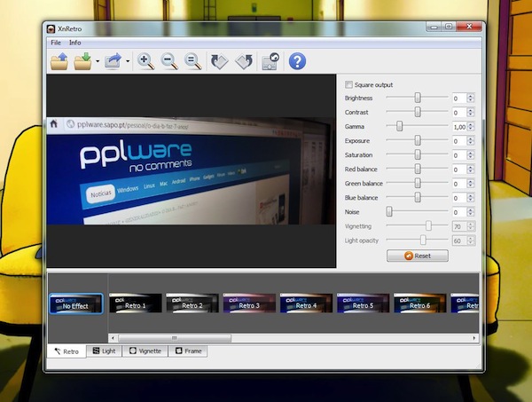
Task: Apply the Retro 4 effect thumbnail
Action: (306, 303)
